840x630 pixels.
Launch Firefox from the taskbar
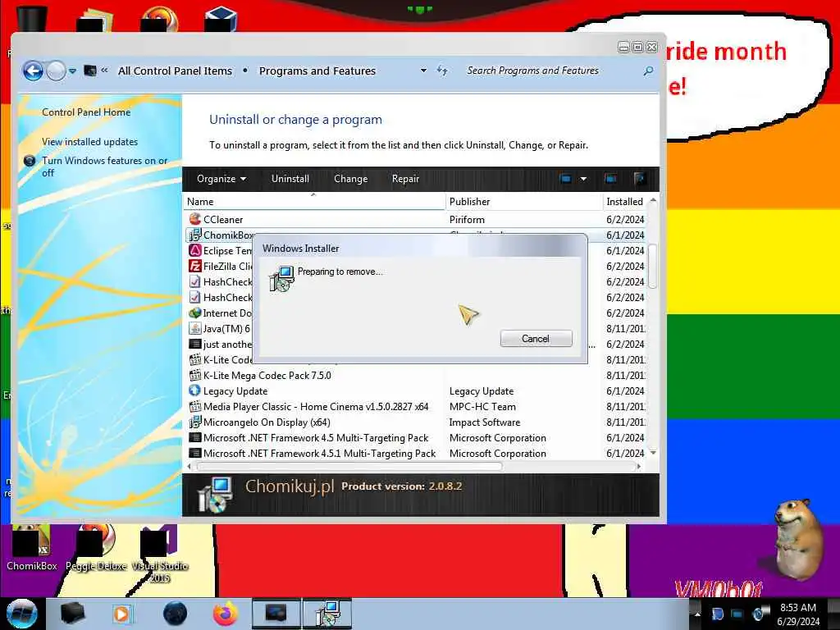pos(226,614)
